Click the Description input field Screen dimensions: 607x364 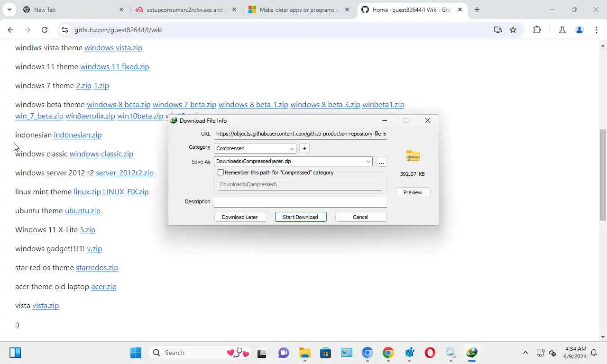point(301,201)
